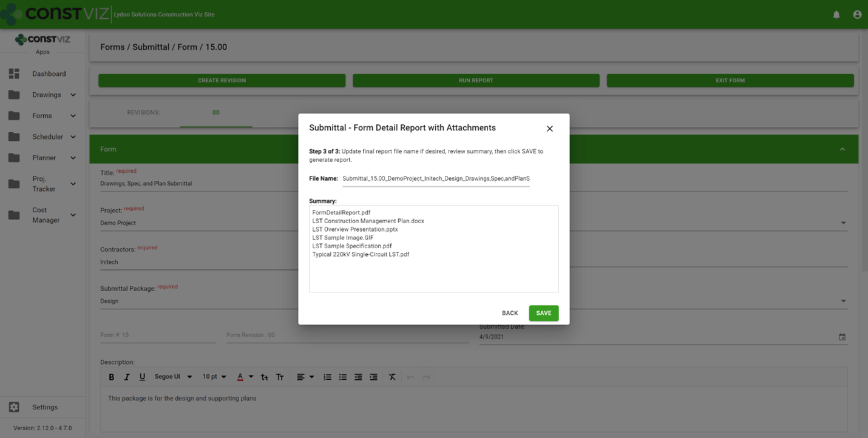Toggle italic formatting in description editor
This screenshot has width=868, height=438.
pyautogui.click(x=127, y=377)
